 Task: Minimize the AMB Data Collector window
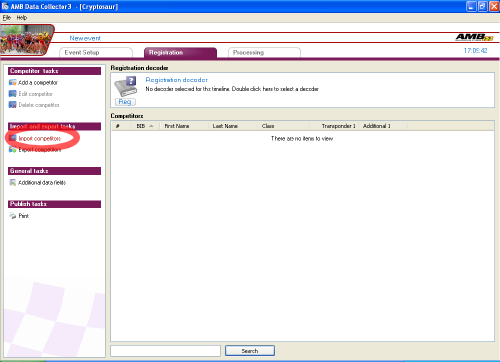(471, 6)
